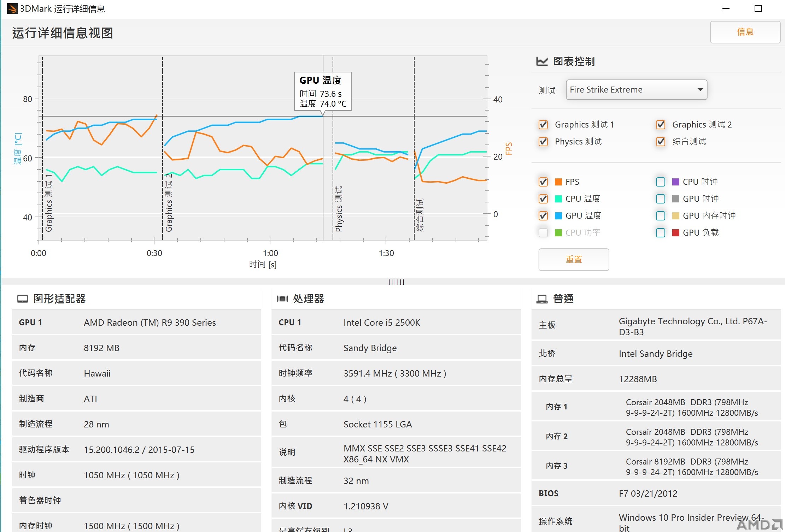Image resolution: width=785 pixels, height=532 pixels.
Task: Disable the FPS series checkbox
Action: click(x=543, y=182)
